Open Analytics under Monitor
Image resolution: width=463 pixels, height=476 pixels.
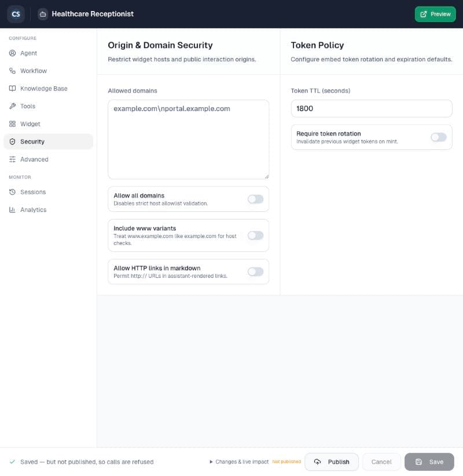tap(48, 210)
